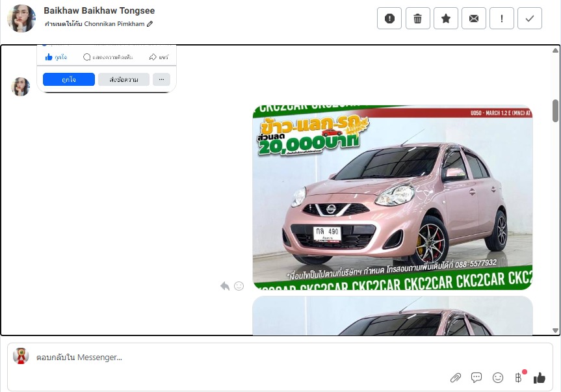The image size is (561, 392).
Task: Open the three-dot more options button
Action: [161, 79]
